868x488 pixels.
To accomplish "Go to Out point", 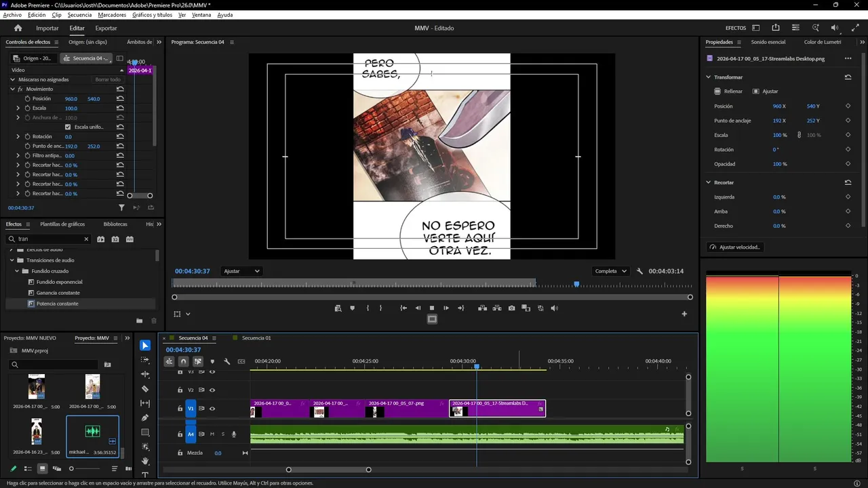I will coord(461,308).
